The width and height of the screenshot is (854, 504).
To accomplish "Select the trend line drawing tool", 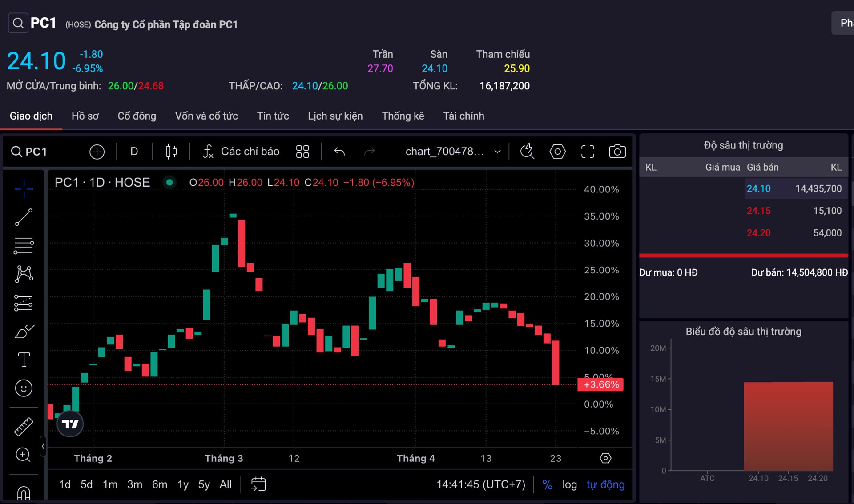I will pyautogui.click(x=24, y=217).
